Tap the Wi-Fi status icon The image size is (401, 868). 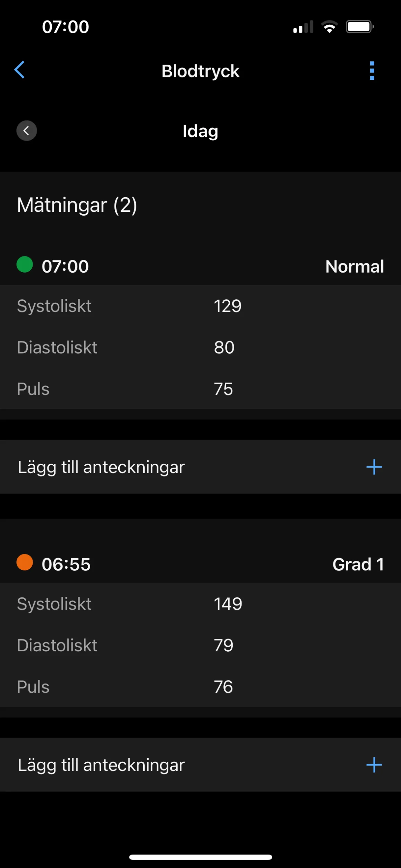329,27
